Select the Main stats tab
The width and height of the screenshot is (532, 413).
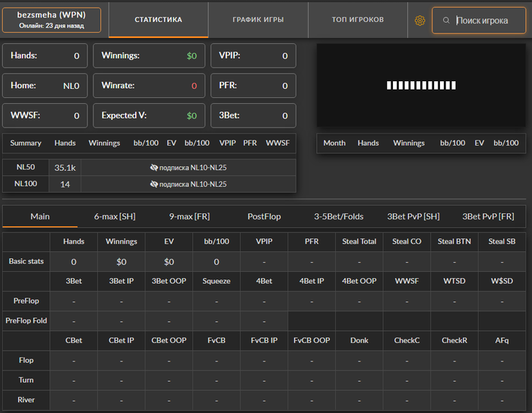[40, 216]
